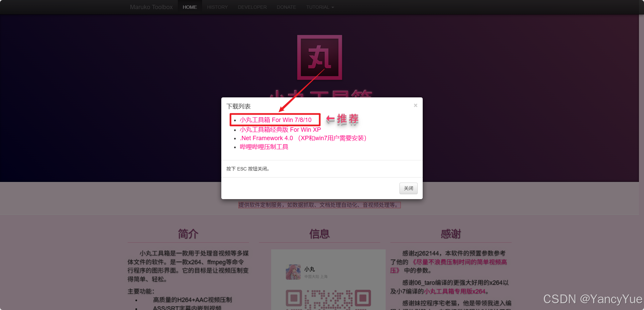Click the 小丸 profile avatar image
The width and height of the screenshot is (644, 310).
(x=293, y=272)
